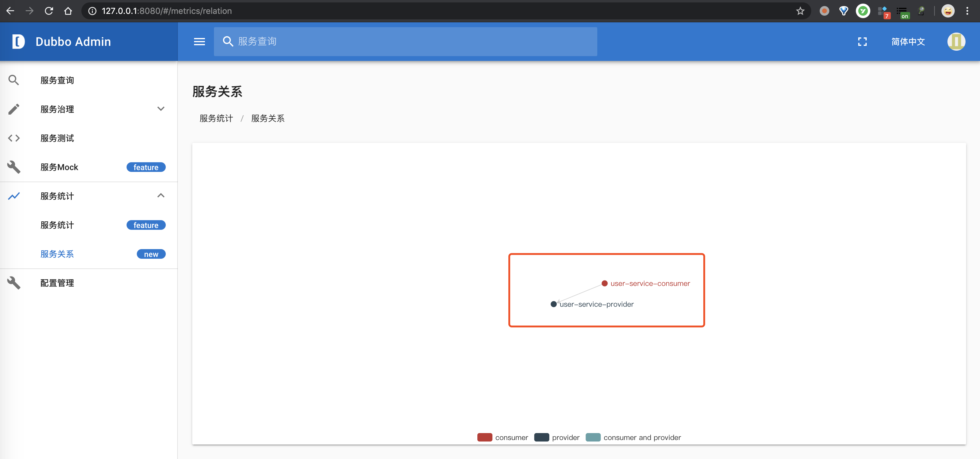Viewport: 980px width, 459px height.
Task: Click the hamburger menu icon to collapse sidebar
Action: click(x=199, y=42)
